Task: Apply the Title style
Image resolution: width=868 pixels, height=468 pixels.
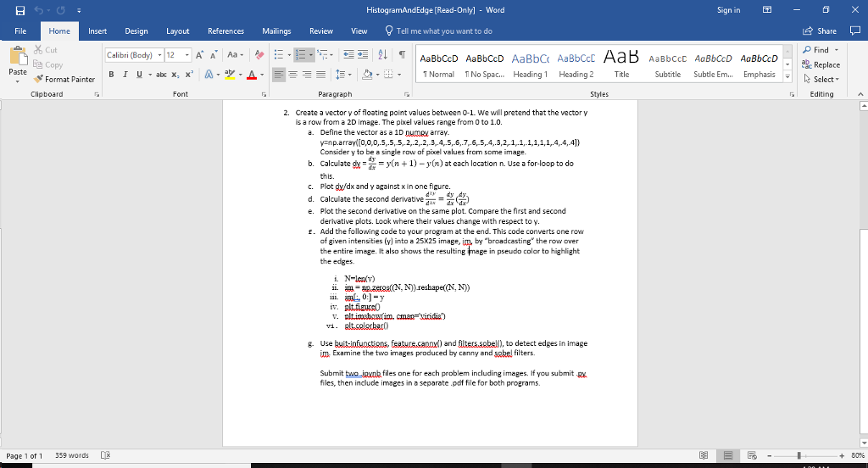Action: (x=621, y=64)
